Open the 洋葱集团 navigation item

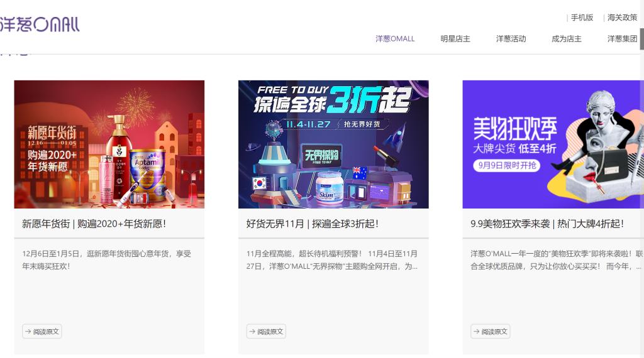[x=622, y=39]
